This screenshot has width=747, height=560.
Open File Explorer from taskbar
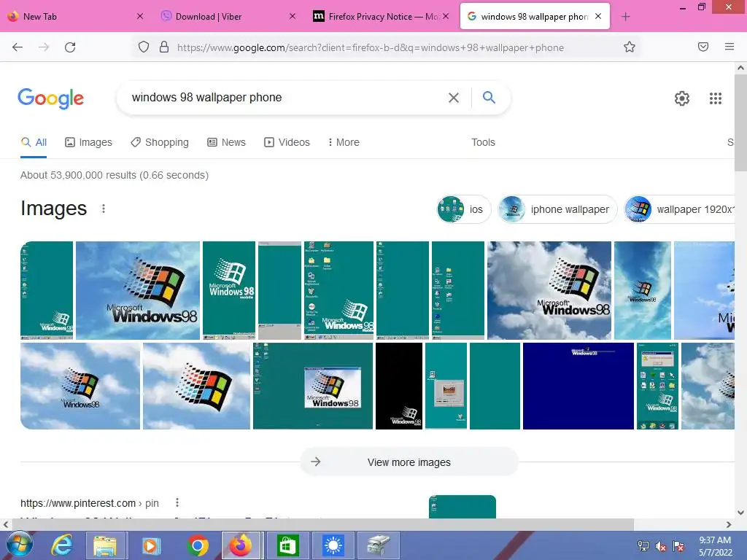click(105, 545)
